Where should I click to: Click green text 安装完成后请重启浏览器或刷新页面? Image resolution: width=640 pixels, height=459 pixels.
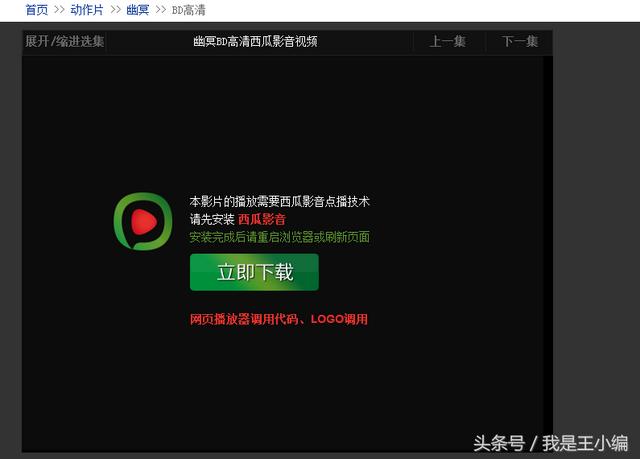pos(280,237)
